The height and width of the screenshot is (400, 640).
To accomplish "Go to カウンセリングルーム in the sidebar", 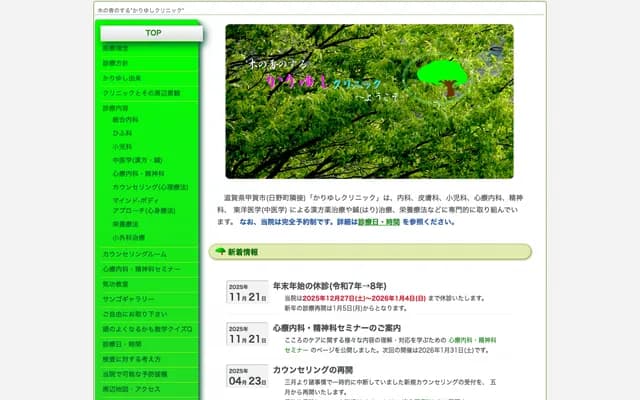I will tap(134, 254).
